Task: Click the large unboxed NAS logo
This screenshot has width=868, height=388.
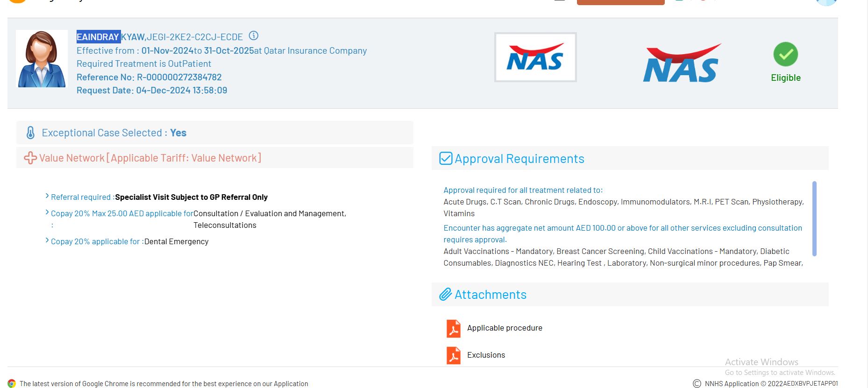Action: [x=682, y=63]
